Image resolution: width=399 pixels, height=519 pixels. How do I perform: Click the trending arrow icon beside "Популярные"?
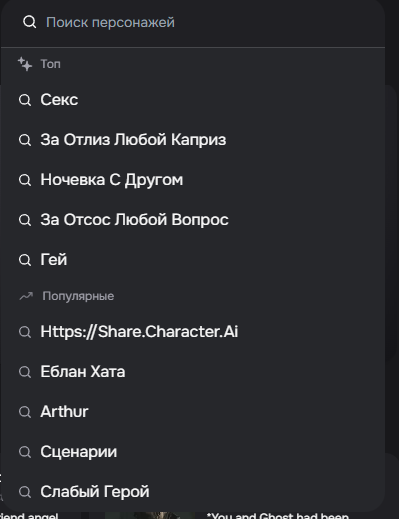click(x=26, y=296)
